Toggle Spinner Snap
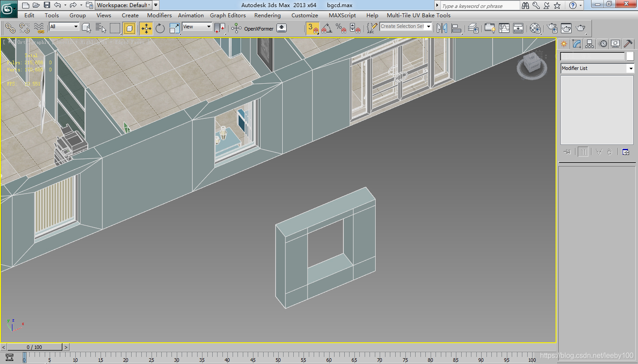The height and width of the screenshot is (364, 638). click(355, 28)
